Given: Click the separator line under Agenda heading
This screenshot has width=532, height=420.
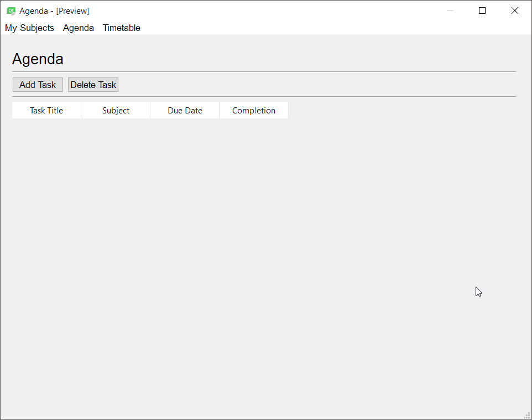Looking at the screenshot, I should pyautogui.click(x=264, y=71).
